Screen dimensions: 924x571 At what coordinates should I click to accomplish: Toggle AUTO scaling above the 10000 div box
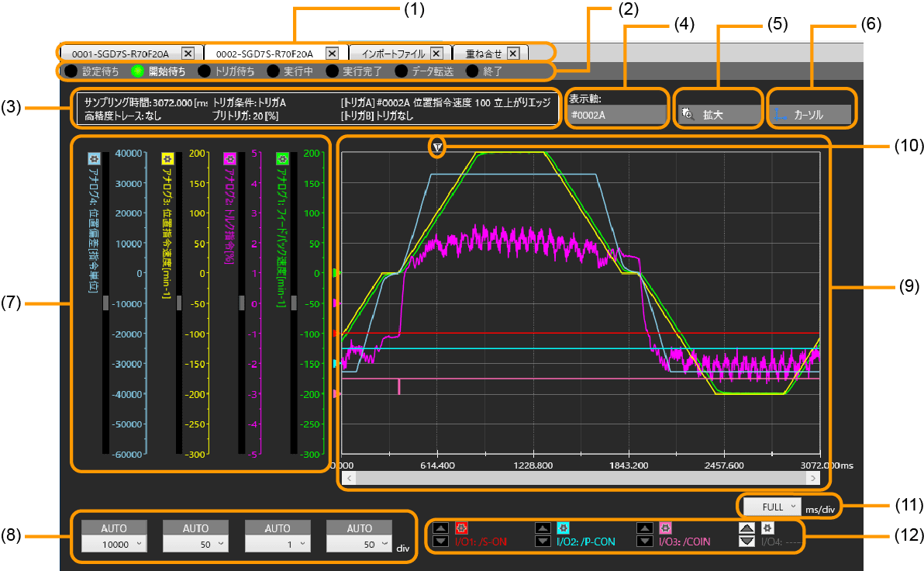click(113, 528)
